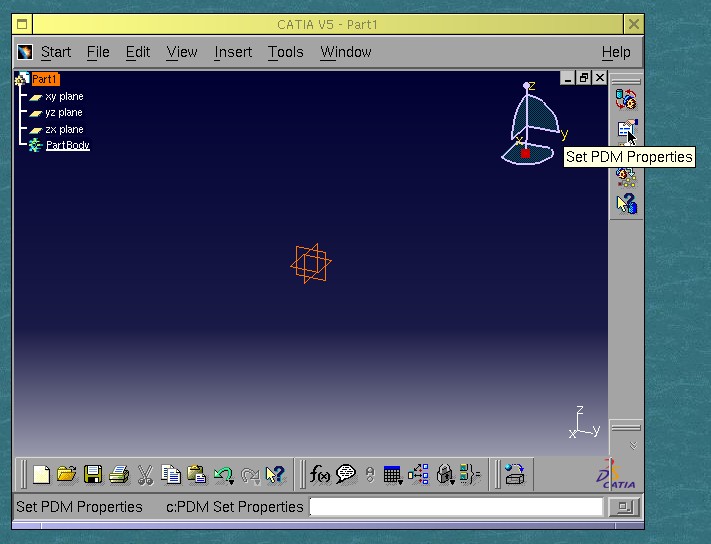Open the Formula f(x) tool
This screenshot has width=711, height=544.
coord(320,474)
